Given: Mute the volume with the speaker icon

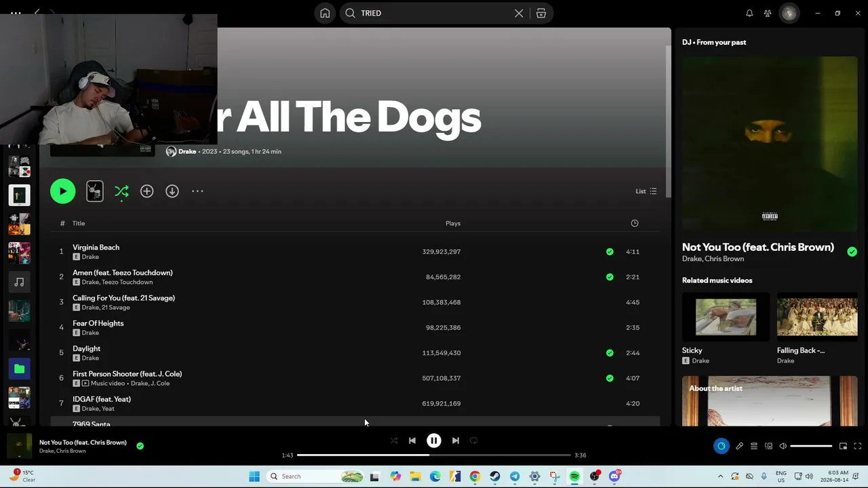Looking at the screenshot, I should coord(783,446).
